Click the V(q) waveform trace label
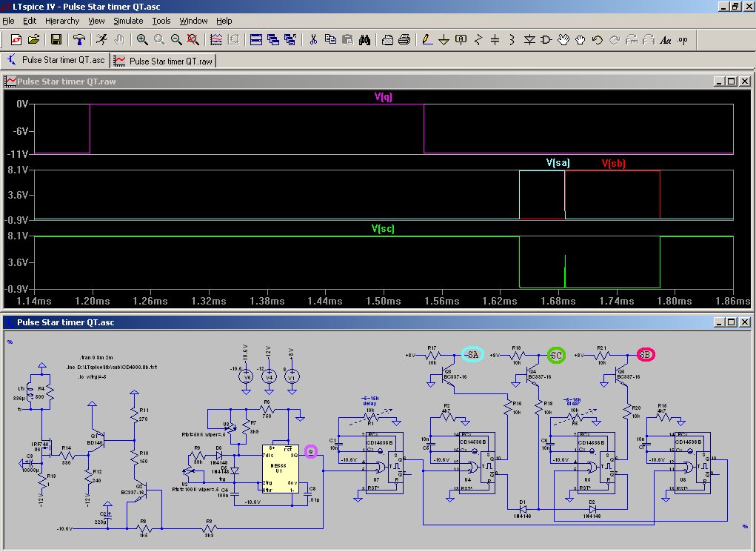Screen dimensions: 756x552 [383, 97]
